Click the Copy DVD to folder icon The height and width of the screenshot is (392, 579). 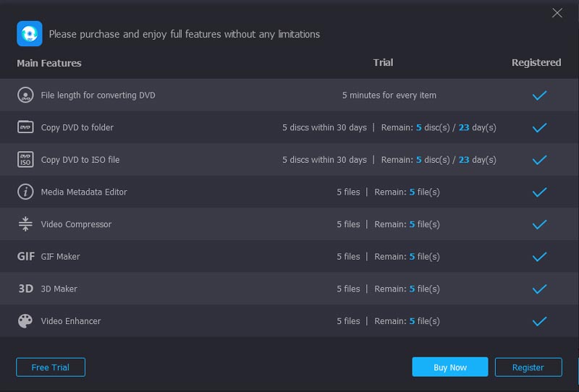pos(25,127)
